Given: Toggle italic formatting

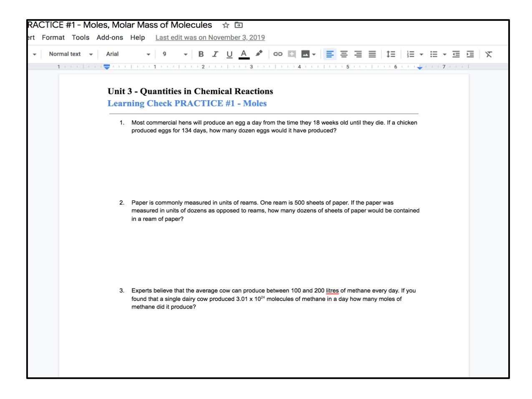Looking at the screenshot, I should click(215, 54).
